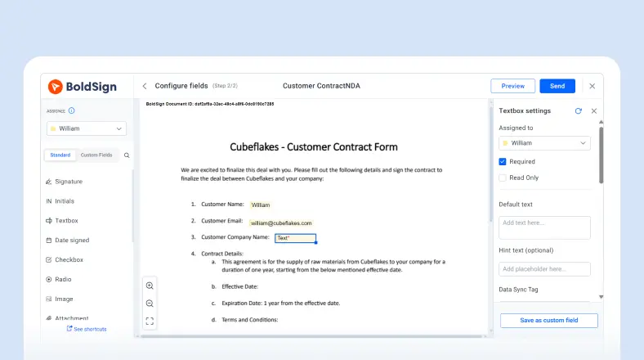Click the Default text input box
Screen dimensions: 644x360
[544, 227]
